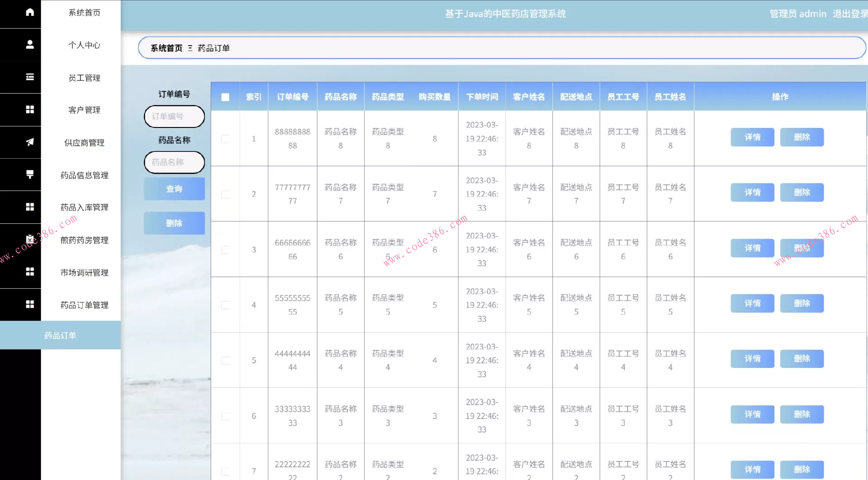This screenshot has width=868, height=480.
Task: Open the 药品订单 submenu item
Action: [60, 335]
